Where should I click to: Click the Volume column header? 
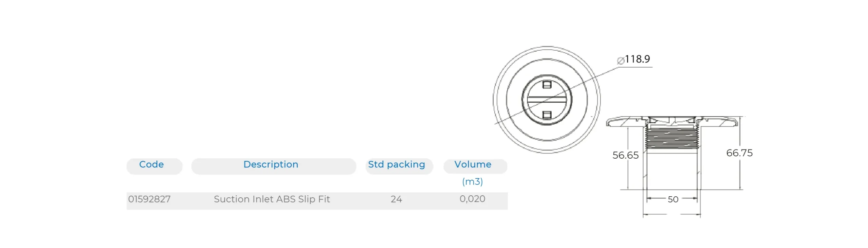473,165
